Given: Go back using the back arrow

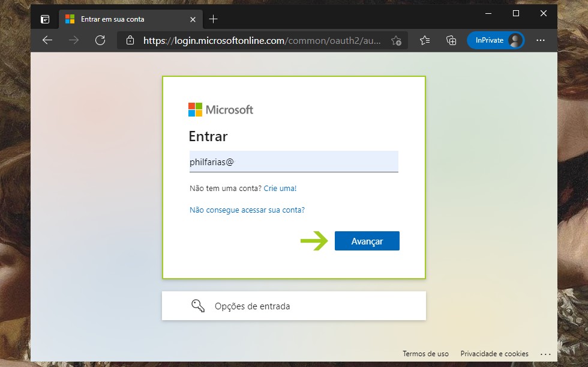Looking at the screenshot, I should pyautogui.click(x=47, y=40).
